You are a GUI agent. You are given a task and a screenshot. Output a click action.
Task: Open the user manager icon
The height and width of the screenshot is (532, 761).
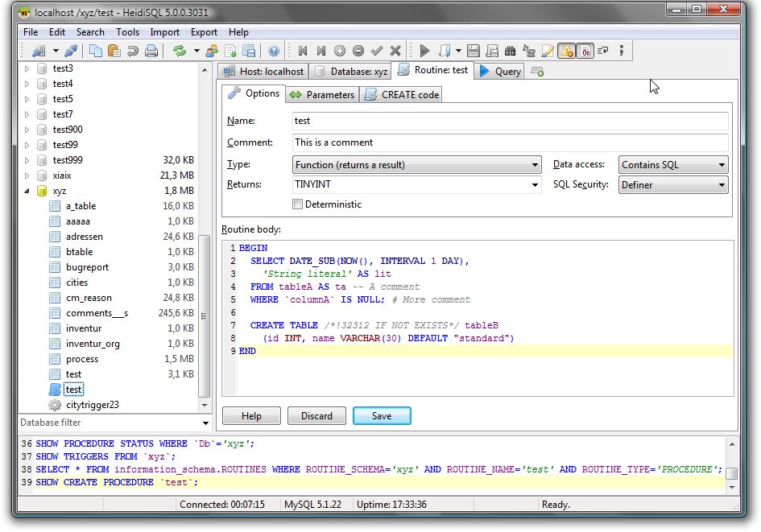[x=212, y=51]
